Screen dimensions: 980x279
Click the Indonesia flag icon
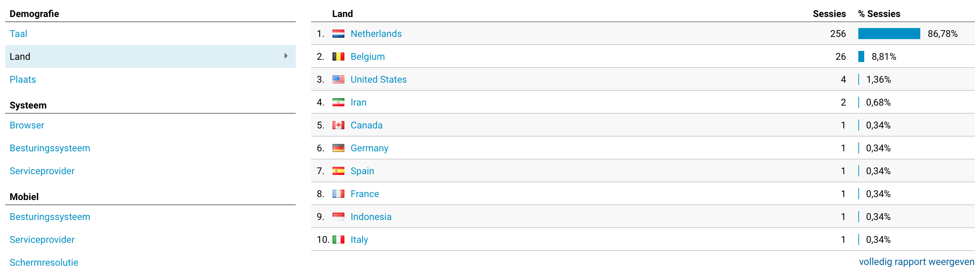338,217
